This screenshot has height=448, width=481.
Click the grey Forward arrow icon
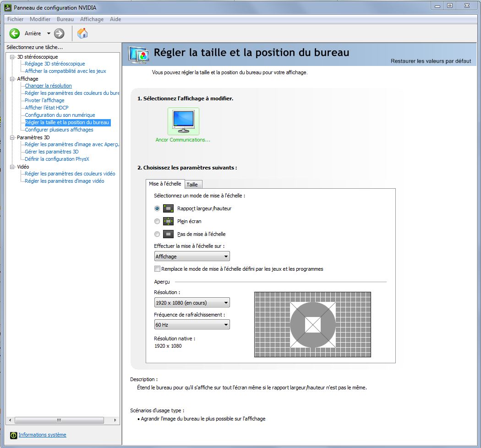coord(59,33)
